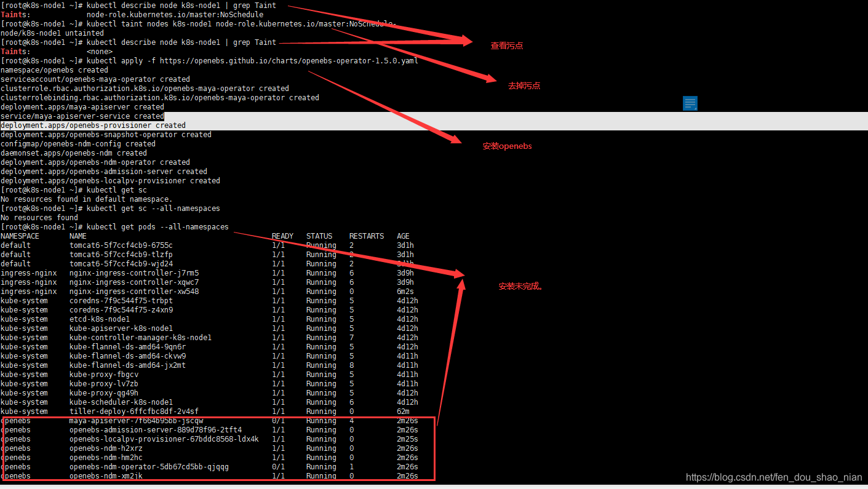The height and width of the screenshot is (489, 868).
Task: Click the openebs-operator-1.5.0.yaml URL in the apply command
Action: [x=289, y=61]
